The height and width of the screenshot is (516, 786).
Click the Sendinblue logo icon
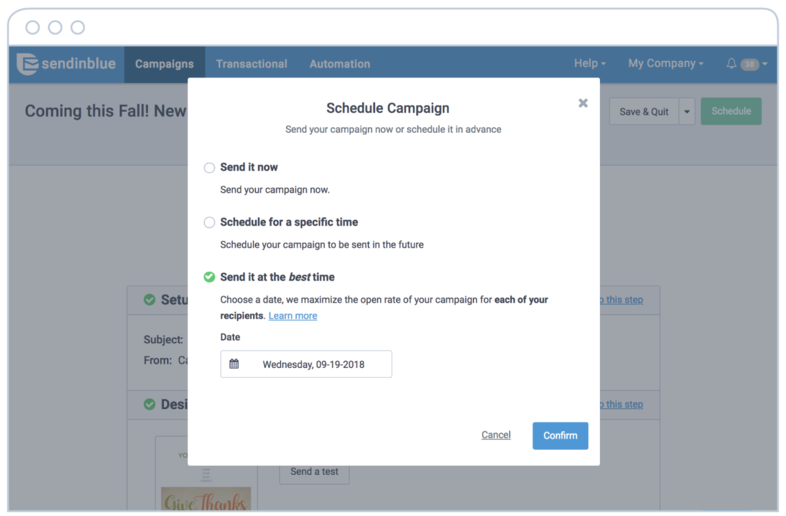(27, 64)
